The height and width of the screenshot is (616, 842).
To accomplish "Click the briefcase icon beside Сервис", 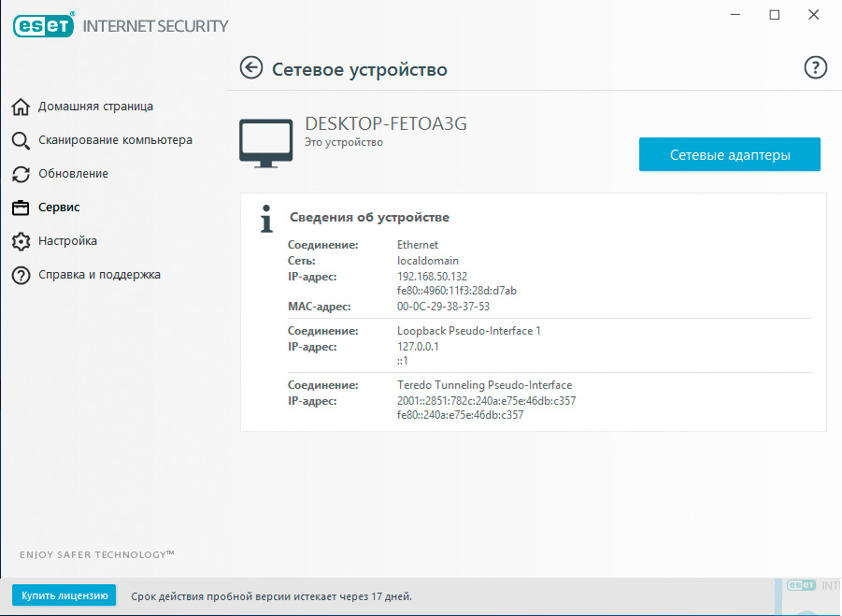I will click(x=21, y=208).
